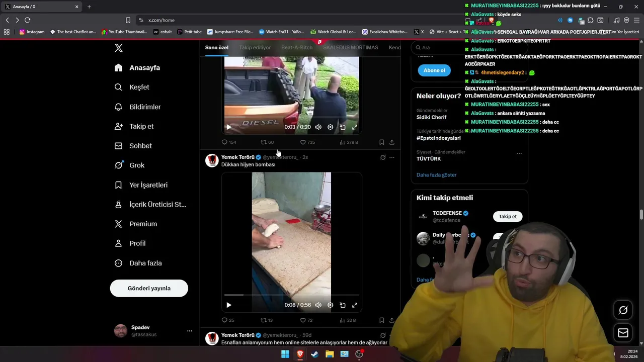Open the X logo home icon
Screen dimensions: 644x362
coord(118,48)
